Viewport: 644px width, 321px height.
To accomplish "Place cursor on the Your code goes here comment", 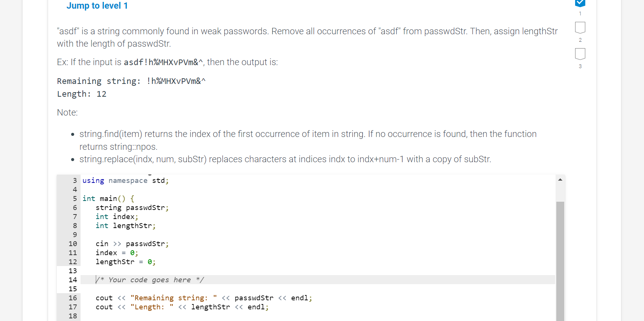I will point(150,280).
